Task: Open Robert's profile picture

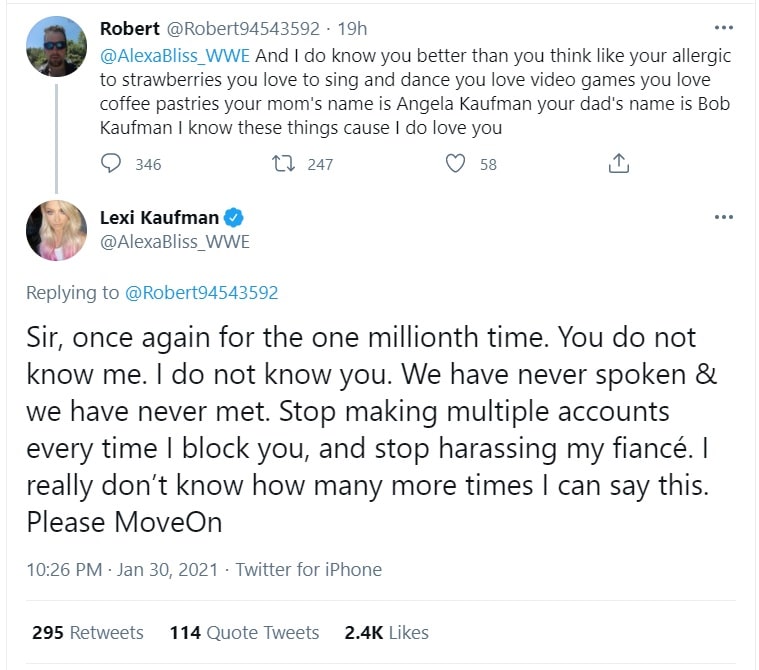Action: click(57, 48)
